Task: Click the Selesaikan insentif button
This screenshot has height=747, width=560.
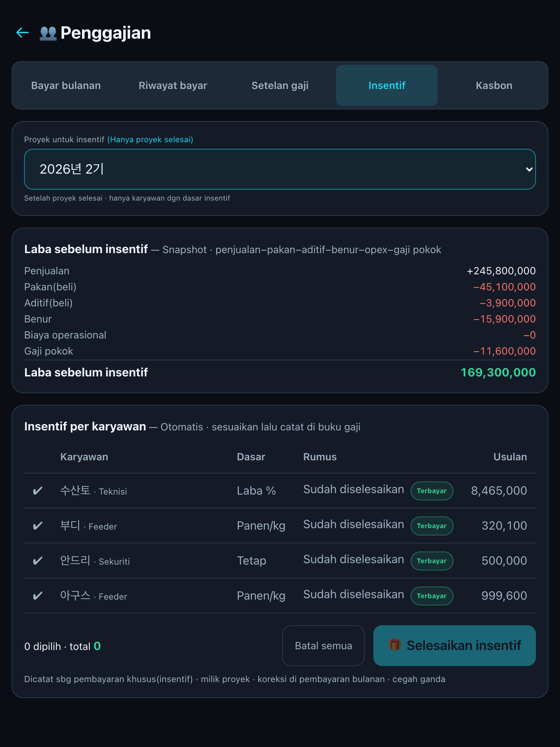Action: pos(455,646)
